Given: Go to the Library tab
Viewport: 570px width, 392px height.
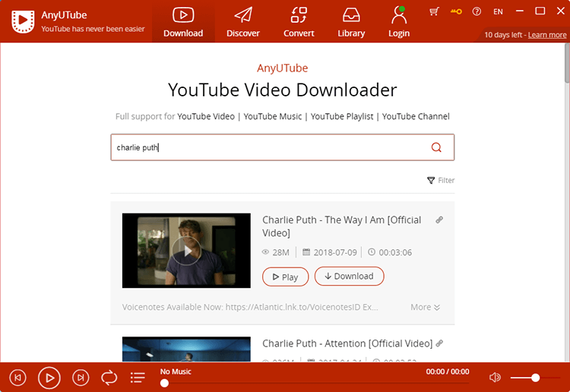Looking at the screenshot, I should 351,21.
